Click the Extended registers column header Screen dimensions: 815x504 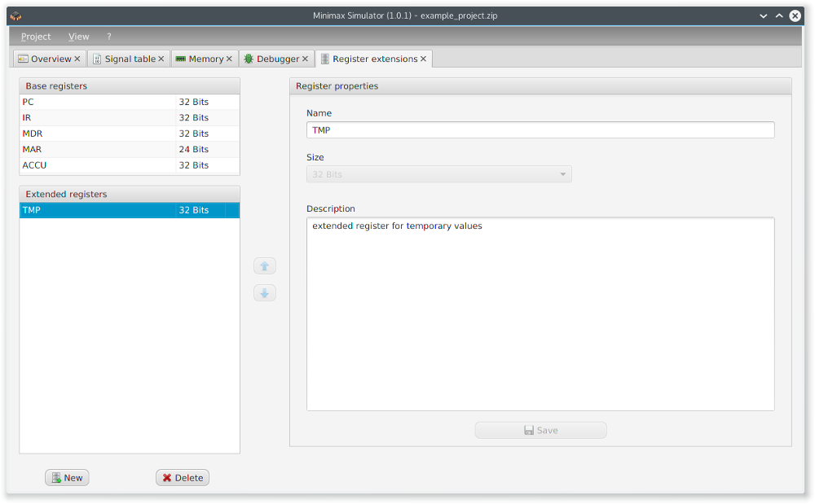(x=130, y=194)
